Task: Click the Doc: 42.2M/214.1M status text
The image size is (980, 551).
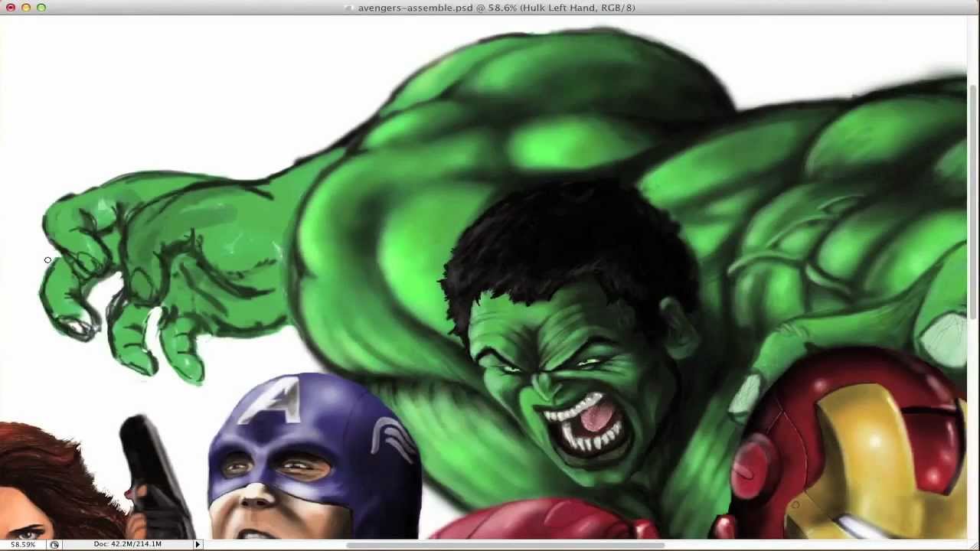Action: 127,544
